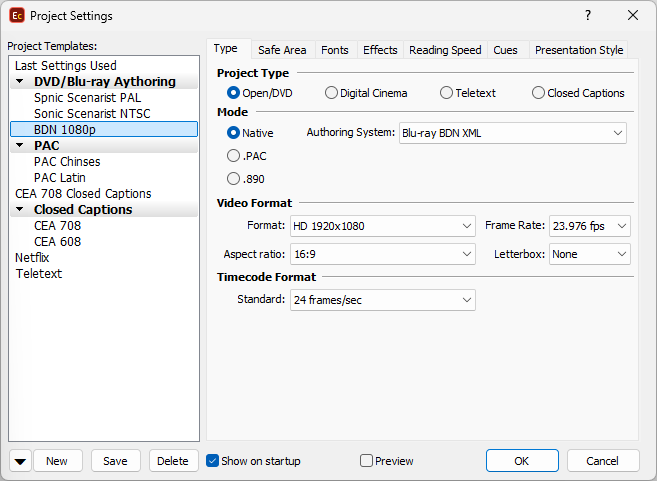Select the Netflix project template
Image resolution: width=657 pixels, height=481 pixels.
[32, 258]
